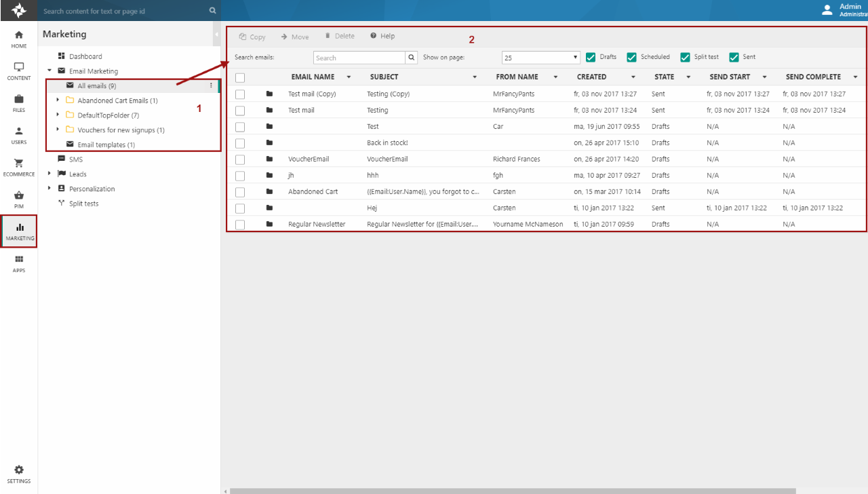Open All emails three-dot context menu
The height and width of the screenshot is (494, 868).
pyautogui.click(x=211, y=85)
